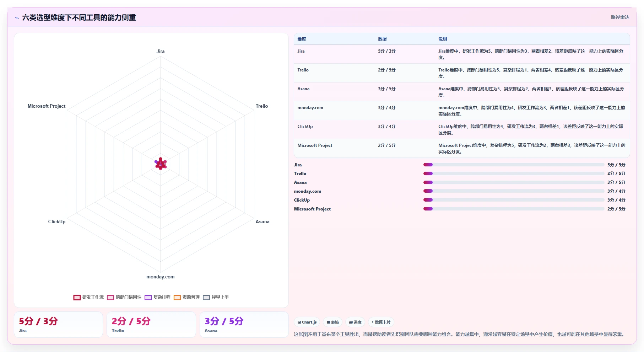Open the Trello 2分 / 5分 stat card

[x=151, y=325]
